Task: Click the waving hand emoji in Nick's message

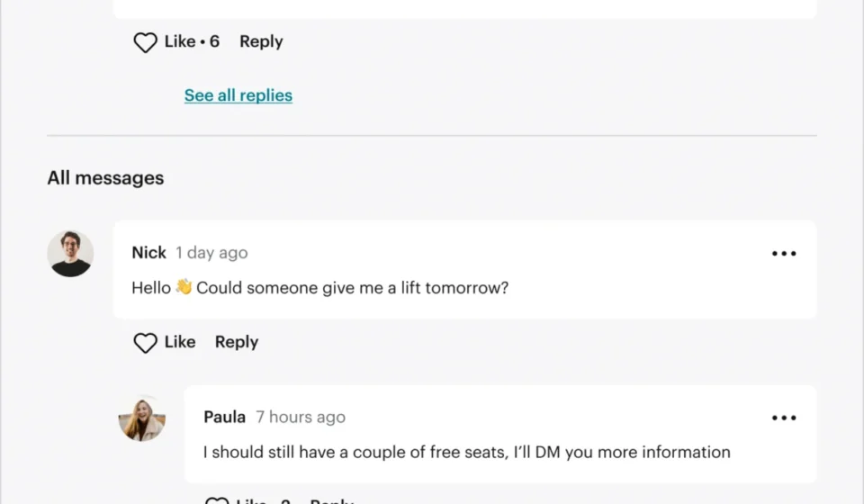Action: click(184, 286)
